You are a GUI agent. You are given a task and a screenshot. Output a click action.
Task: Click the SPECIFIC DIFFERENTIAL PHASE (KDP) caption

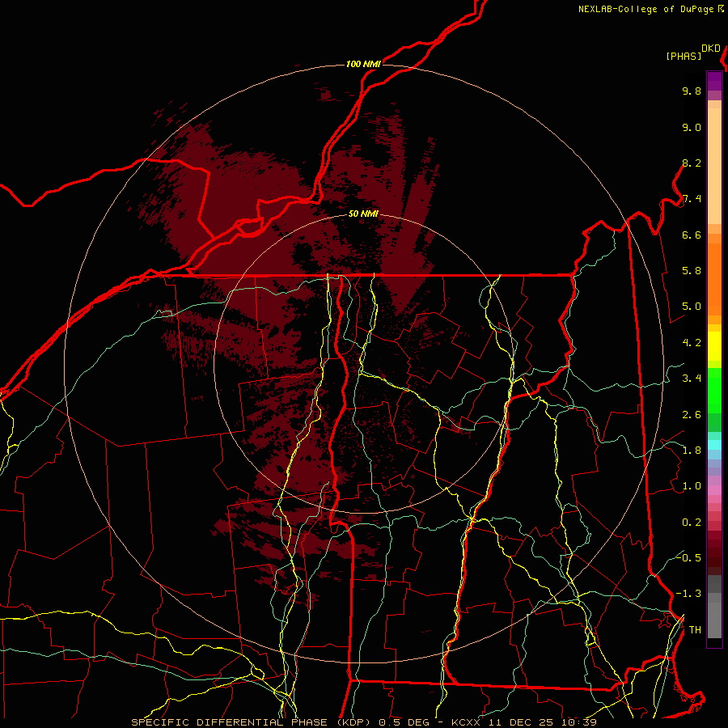(252, 722)
